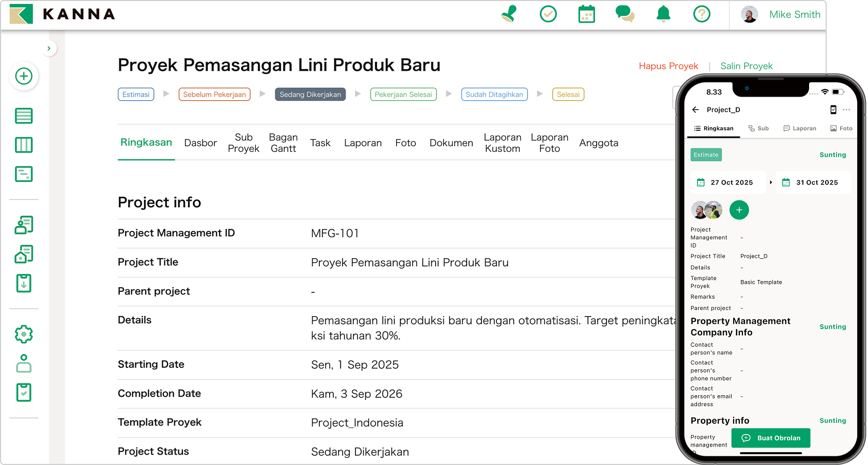Open the chat messages icon
The image size is (868, 465).
(625, 14)
